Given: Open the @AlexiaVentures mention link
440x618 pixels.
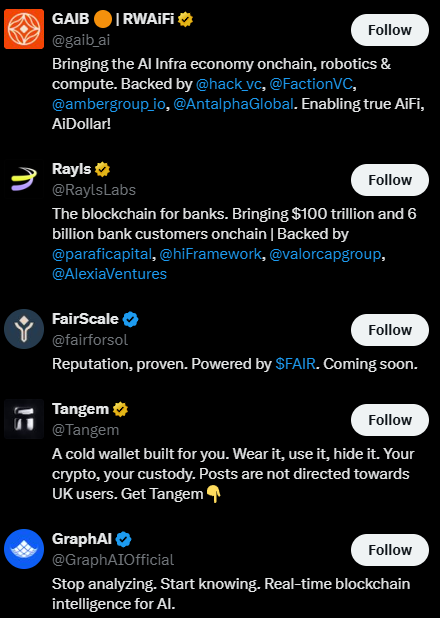Looking at the screenshot, I should pyautogui.click(x=109, y=274).
